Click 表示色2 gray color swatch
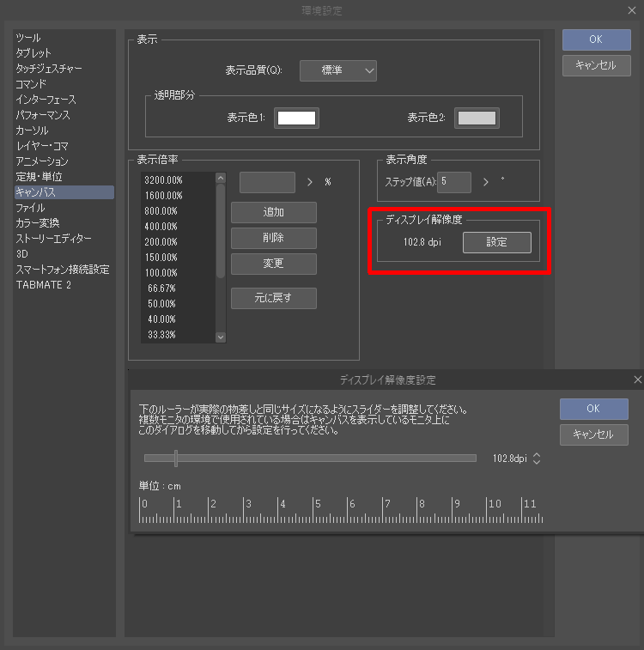Image resolution: width=644 pixels, height=650 pixels. click(x=477, y=118)
